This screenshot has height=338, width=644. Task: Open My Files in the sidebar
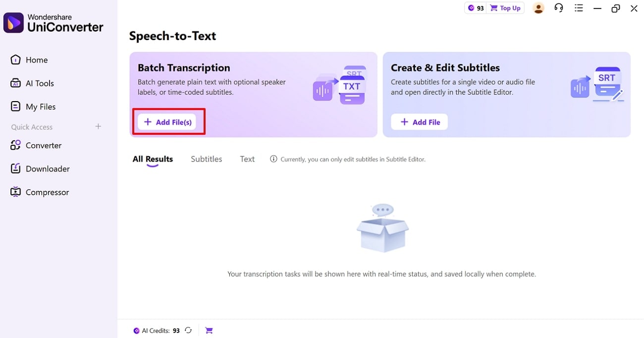click(40, 106)
